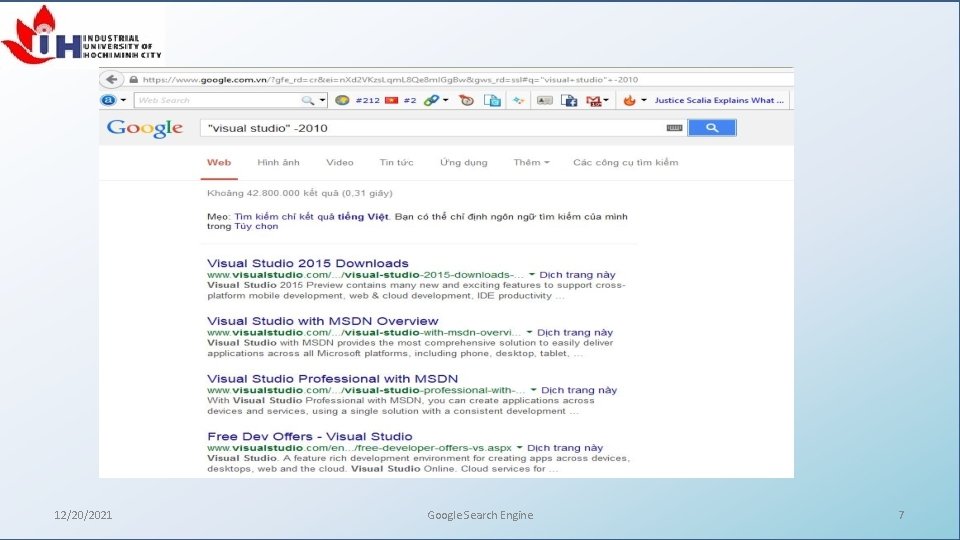Open the Tùy chọn link
This screenshot has height=540, width=960.
coord(256,227)
